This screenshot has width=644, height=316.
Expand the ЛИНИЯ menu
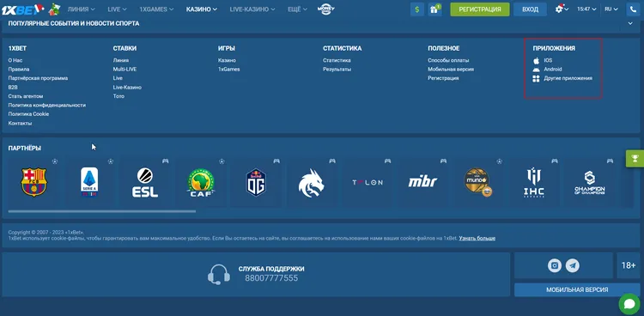pos(82,9)
